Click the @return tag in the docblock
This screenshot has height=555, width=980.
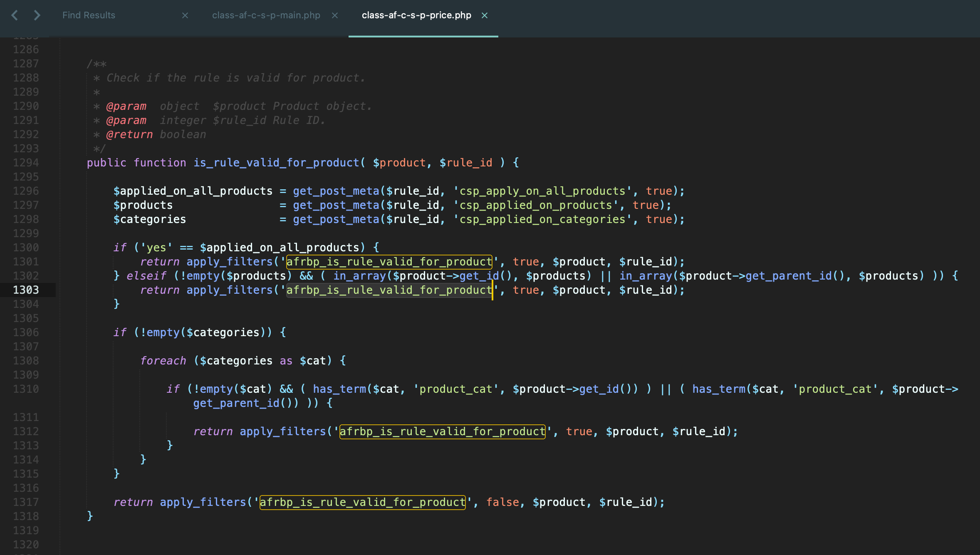coord(129,134)
